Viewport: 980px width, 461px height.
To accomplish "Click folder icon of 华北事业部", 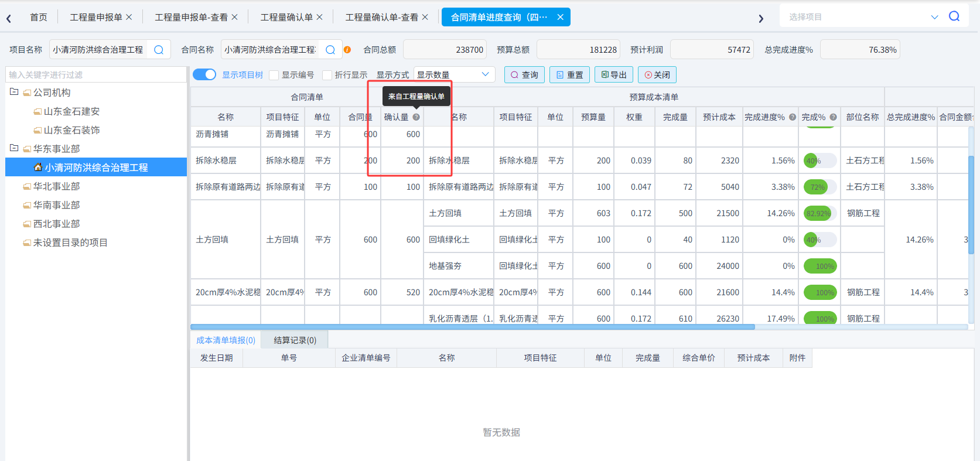I will pos(27,186).
